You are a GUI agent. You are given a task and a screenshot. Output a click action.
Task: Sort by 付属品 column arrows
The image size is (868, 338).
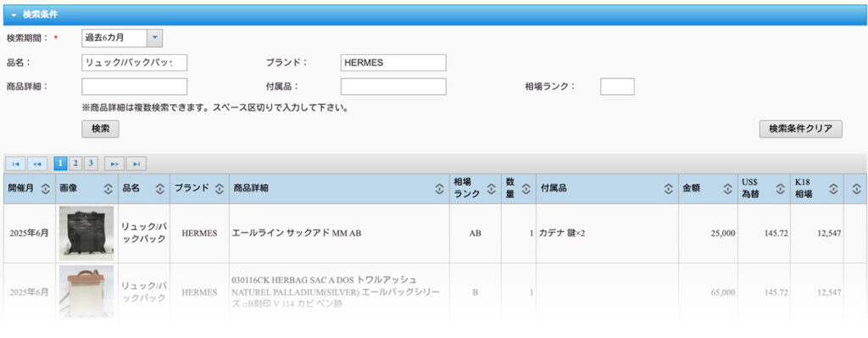click(669, 189)
